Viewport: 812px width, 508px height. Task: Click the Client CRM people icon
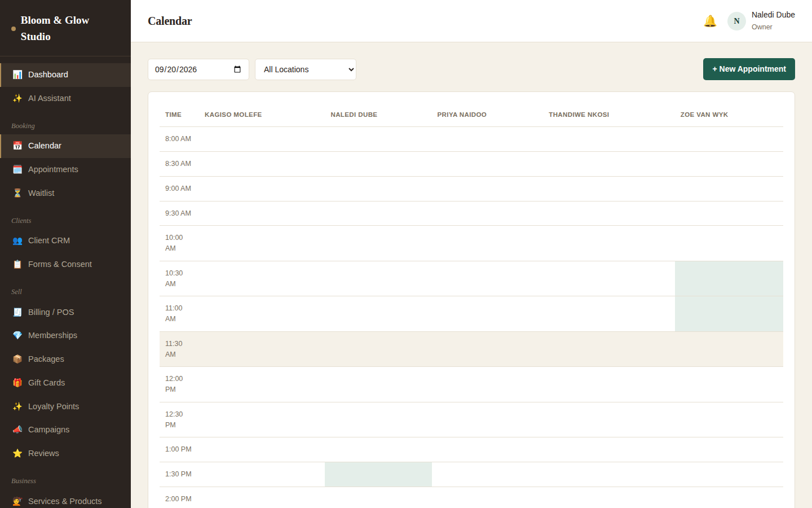(17, 240)
